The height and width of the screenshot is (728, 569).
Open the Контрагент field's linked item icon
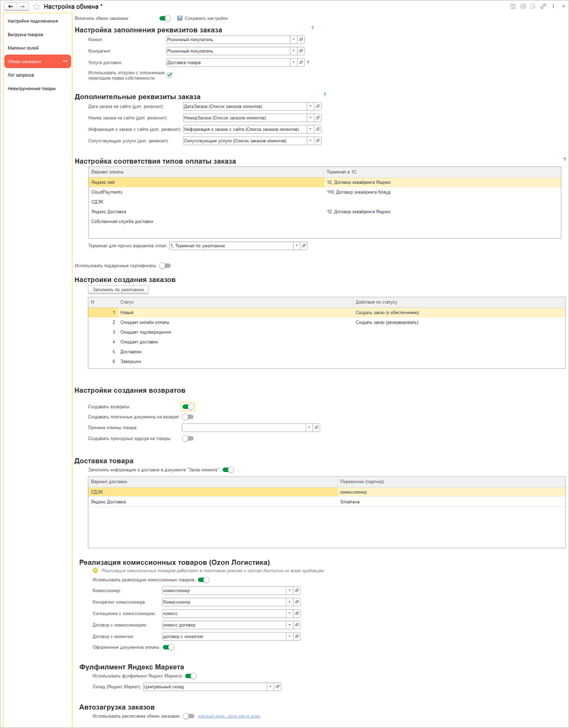pos(301,51)
